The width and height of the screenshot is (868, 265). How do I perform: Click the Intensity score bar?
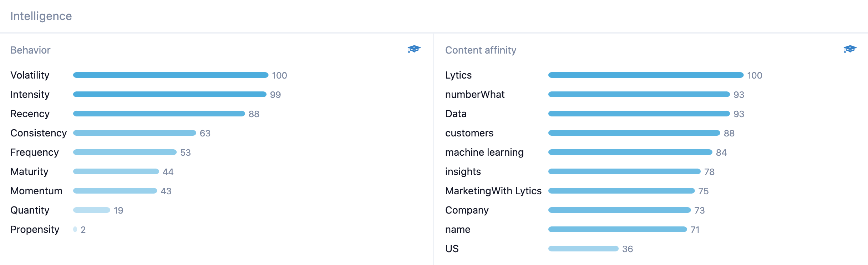point(169,94)
